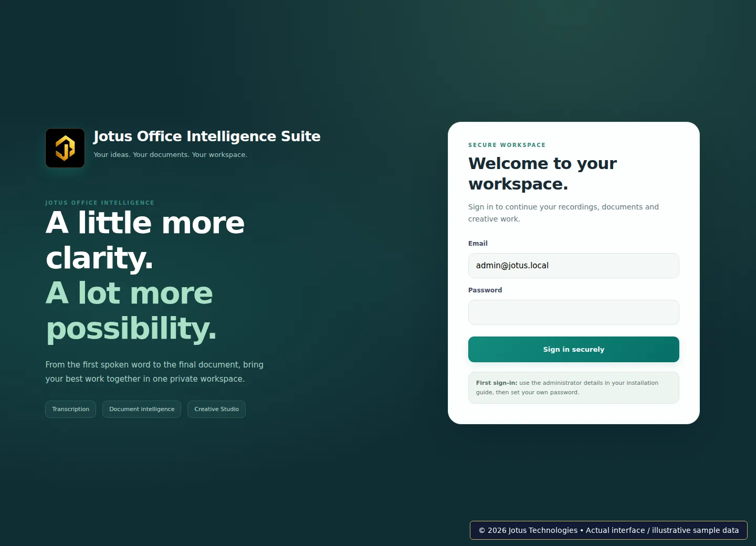Select the SECURE WORKSPACE label
The width and height of the screenshot is (756, 546).
[x=507, y=145]
